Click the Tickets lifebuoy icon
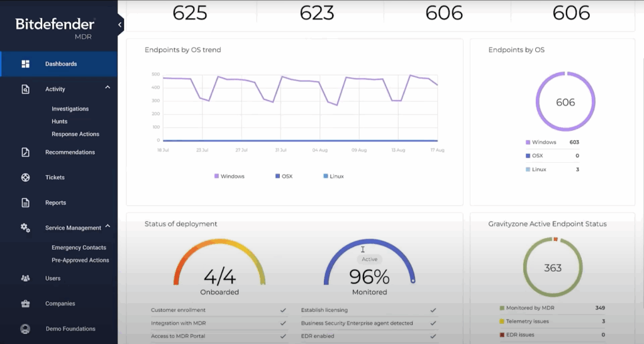This screenshot has height=344, width=644. (26, 177)
